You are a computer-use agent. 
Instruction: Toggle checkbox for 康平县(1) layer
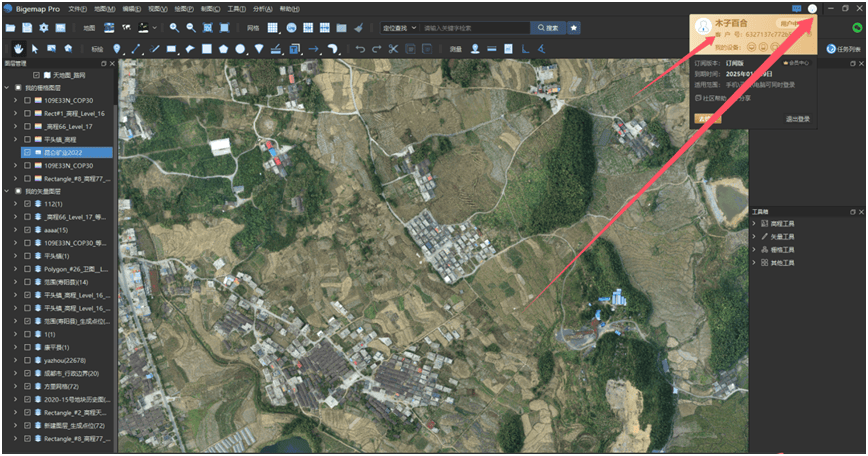click(x=27, y=347)
